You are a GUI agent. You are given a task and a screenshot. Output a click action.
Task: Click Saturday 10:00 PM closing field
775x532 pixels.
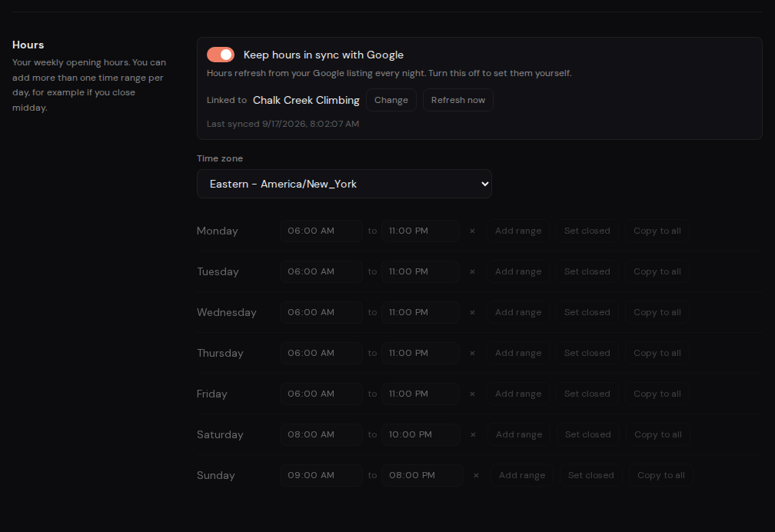click(x=421, y=434)
